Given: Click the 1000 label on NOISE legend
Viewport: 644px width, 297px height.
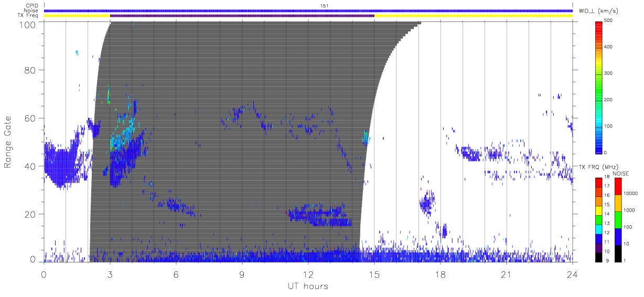Looking at the screenshot, I should click(629, 210).
